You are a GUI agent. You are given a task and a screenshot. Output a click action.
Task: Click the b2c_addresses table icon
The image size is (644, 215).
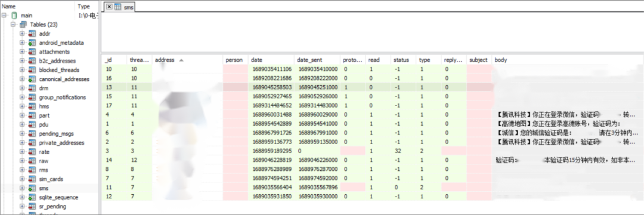pyautogui.click(x=32, y=61)
